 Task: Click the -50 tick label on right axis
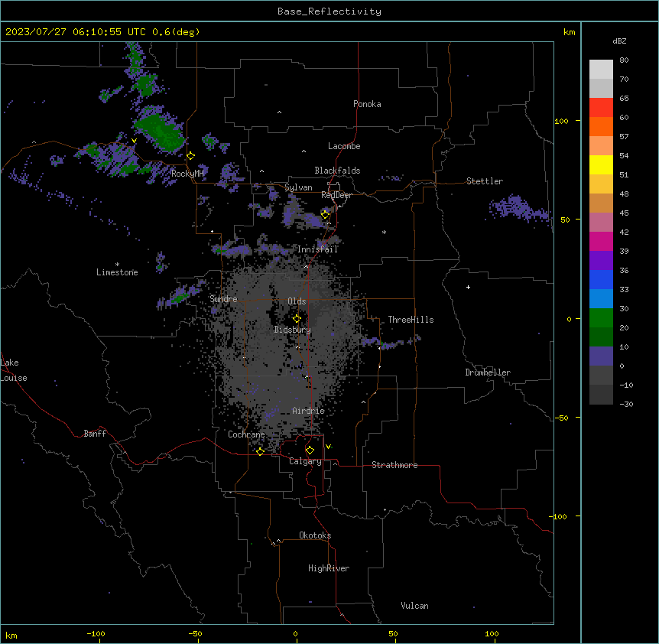point(561,418)
